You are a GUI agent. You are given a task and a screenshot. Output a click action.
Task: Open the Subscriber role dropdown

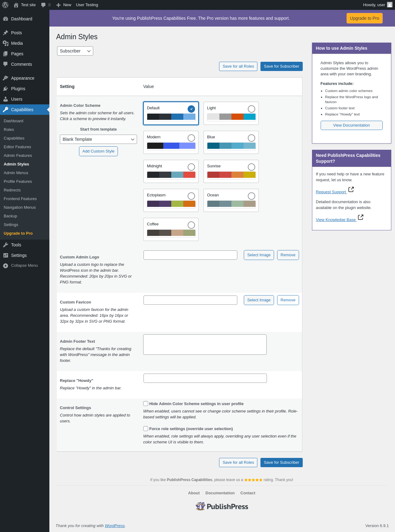pos(75,51)
